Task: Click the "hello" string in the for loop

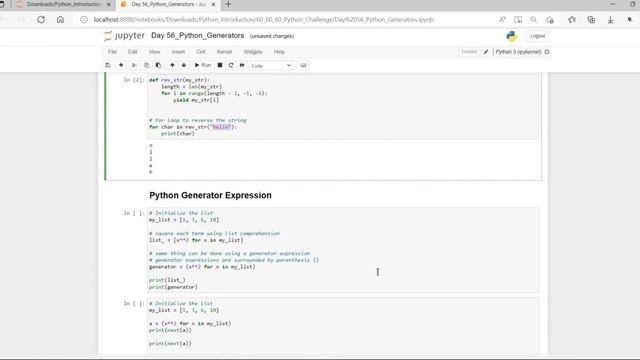Action: click(221, 127)
